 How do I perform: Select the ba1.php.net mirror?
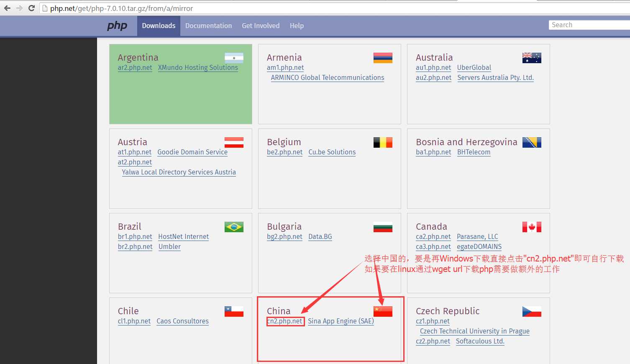coord(433,152)
